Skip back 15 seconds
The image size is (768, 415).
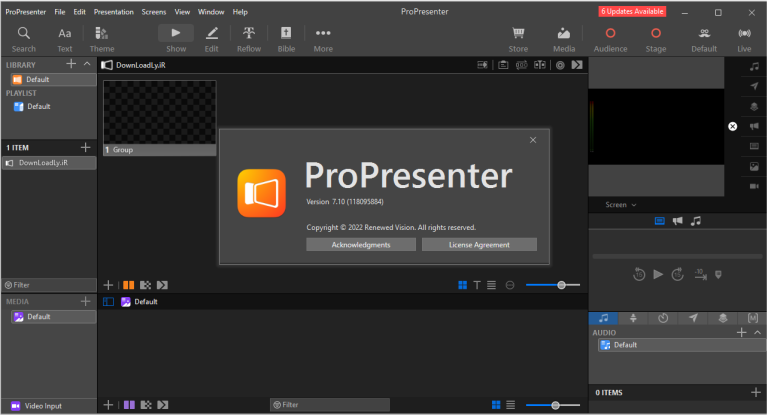[x=639, y=274]
